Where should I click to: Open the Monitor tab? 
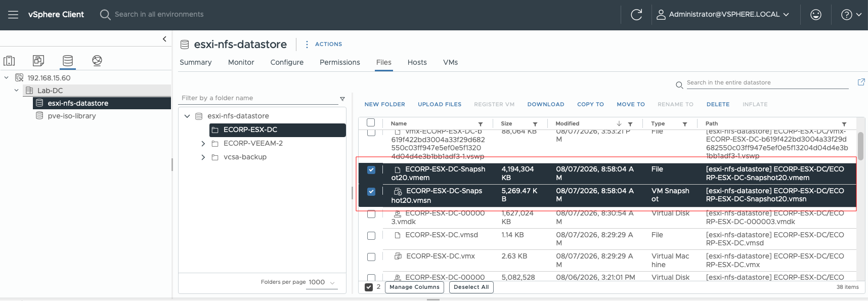(x=241, y=63)
